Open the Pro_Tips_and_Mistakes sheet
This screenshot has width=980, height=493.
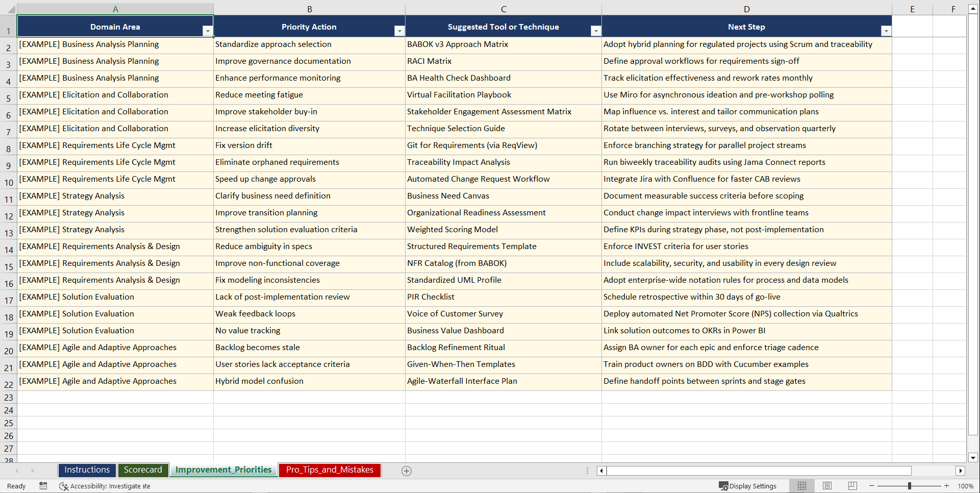(x=329, y=470)
